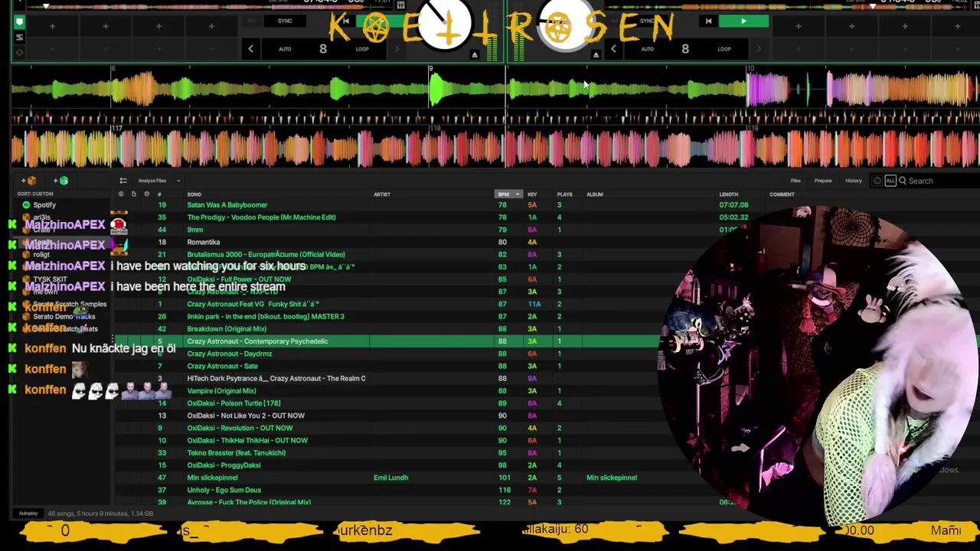Click the looping arrows icon on left edge
980x551 pixels.
19,53
